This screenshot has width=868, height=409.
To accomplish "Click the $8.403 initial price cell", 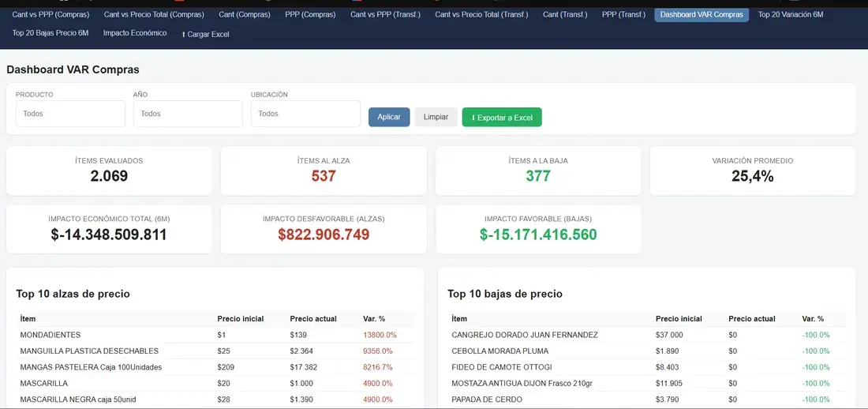I will click(x=668, y=367).
